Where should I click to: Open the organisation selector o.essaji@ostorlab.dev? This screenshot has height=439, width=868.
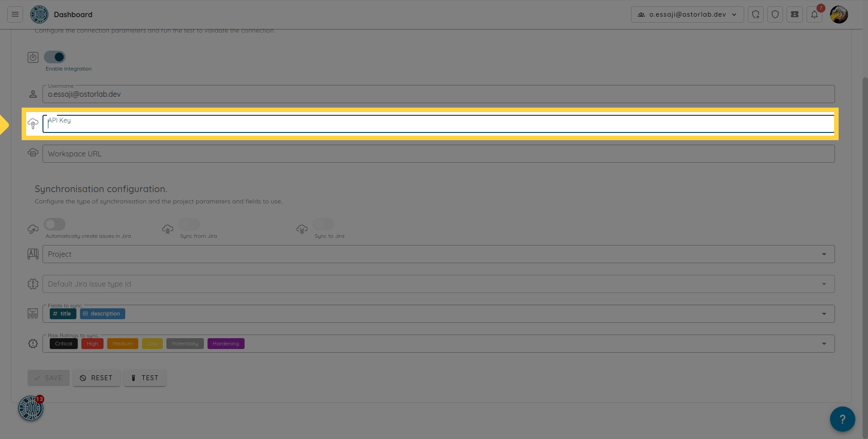(687, 14)
